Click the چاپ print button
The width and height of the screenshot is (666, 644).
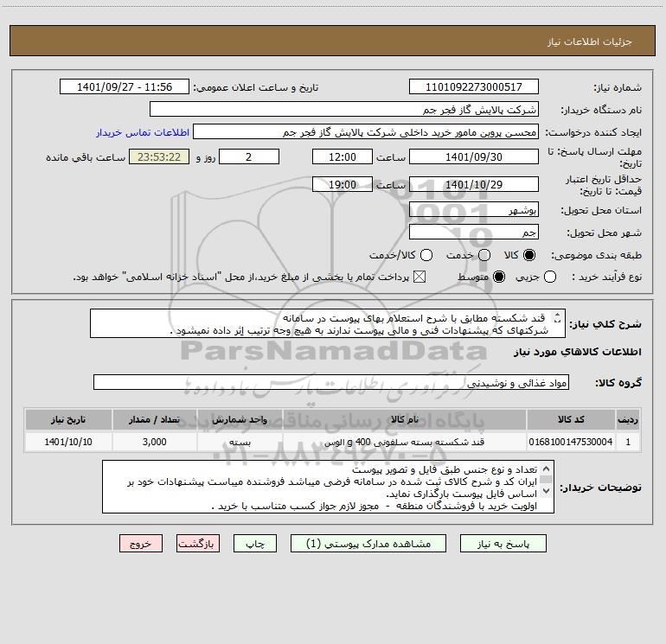(255, 544)
